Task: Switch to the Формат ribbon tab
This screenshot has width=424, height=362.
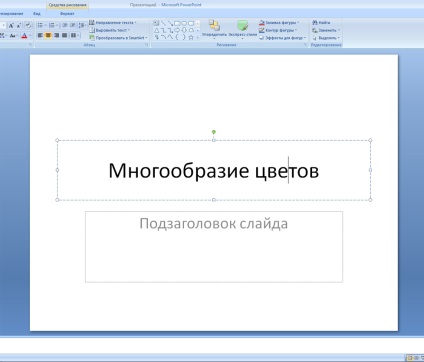Action: (x=67, y=14)
